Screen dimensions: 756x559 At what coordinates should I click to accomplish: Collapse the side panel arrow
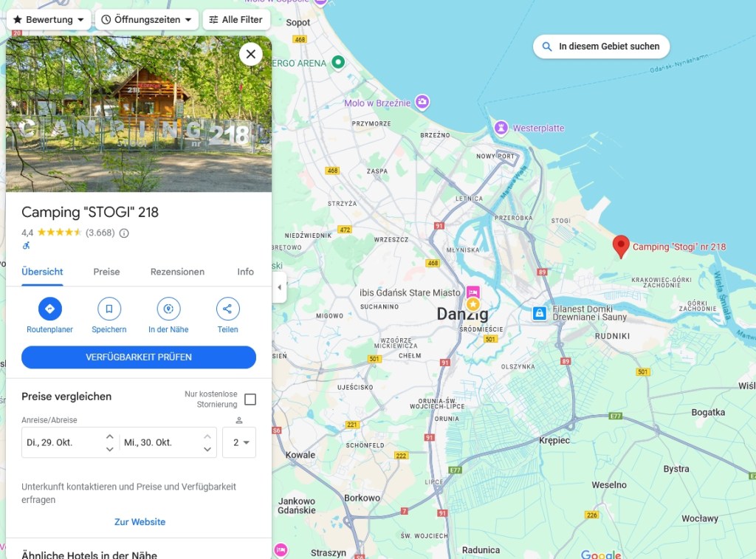[280, 287]
